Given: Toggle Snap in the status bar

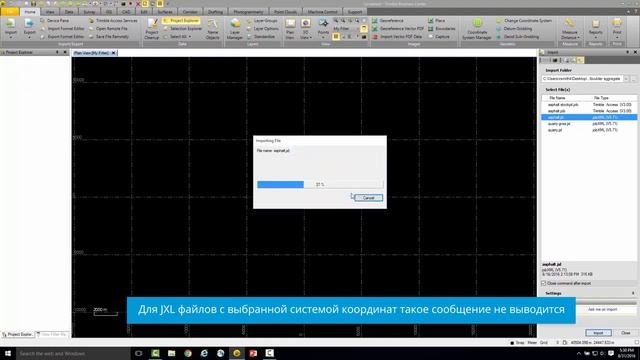Looking at the screenshot, I should point(518,343).
